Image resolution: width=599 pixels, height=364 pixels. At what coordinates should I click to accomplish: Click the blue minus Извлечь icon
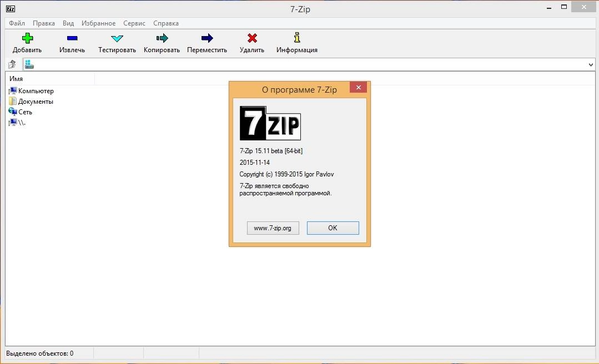click(x=72, y=38)
